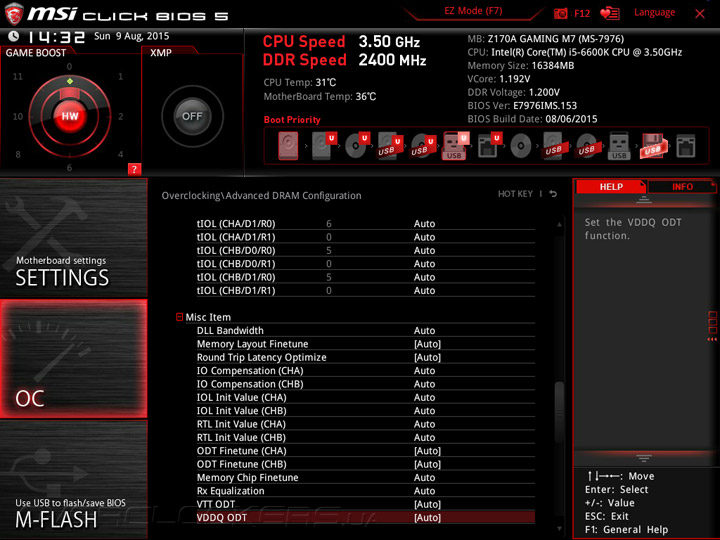
Task: Select the IO Compensation (CHB) Auto value
Action: point(424,384)
